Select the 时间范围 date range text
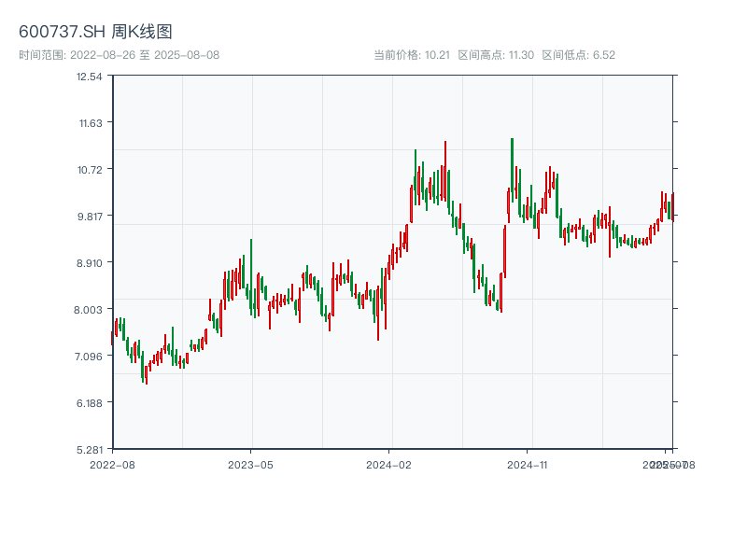Image resolution: width=747 pixels, height=560 pixels. click(x=119, y=55)
